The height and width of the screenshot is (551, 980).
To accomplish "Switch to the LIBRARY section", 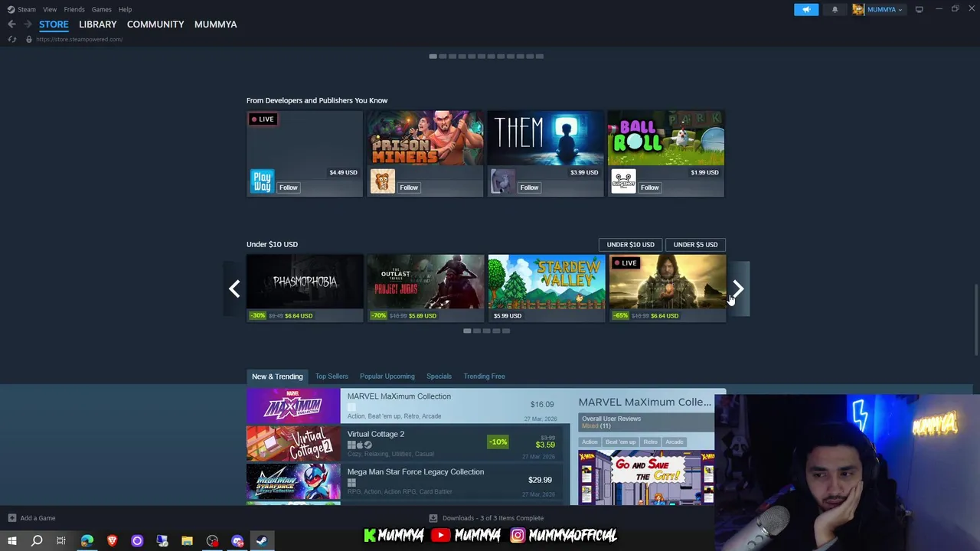I will pos(98,24).
